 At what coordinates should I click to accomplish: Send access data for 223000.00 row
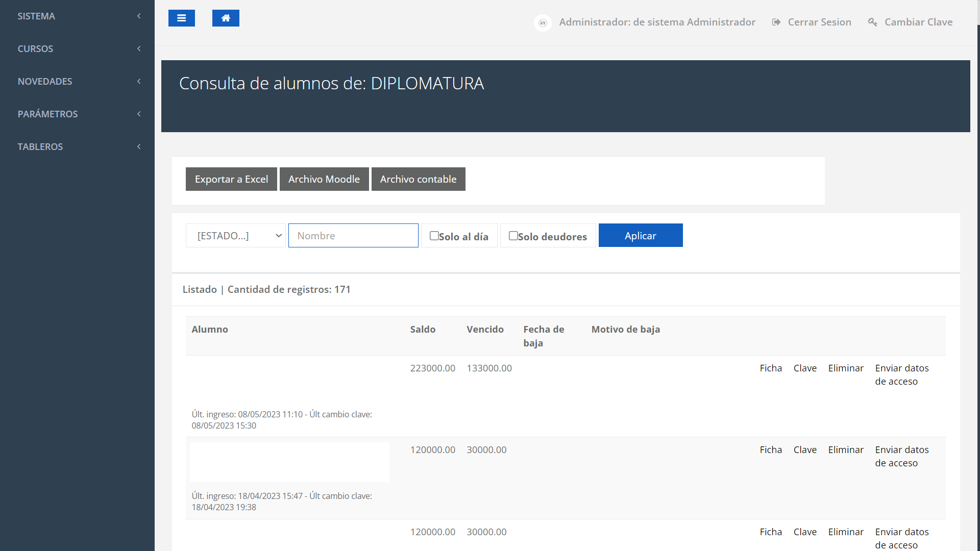902,375
